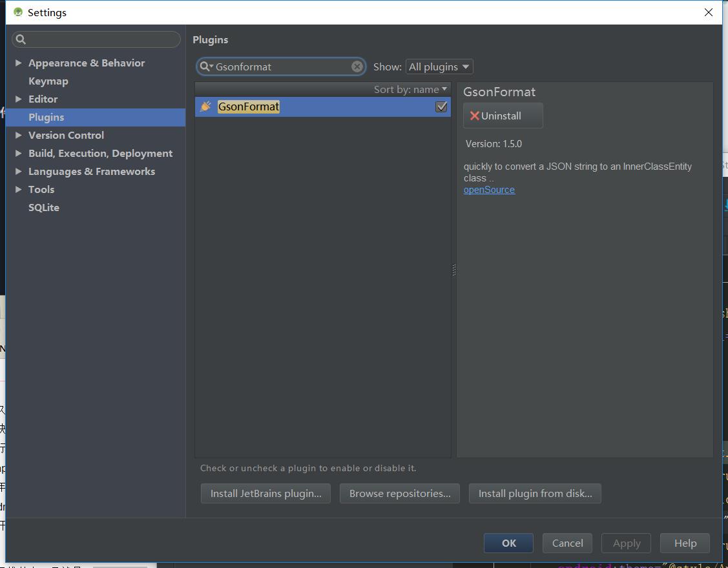728x568 pixels.
Task: Click the Android Studio icon in title bar
Action: [18, 12]
